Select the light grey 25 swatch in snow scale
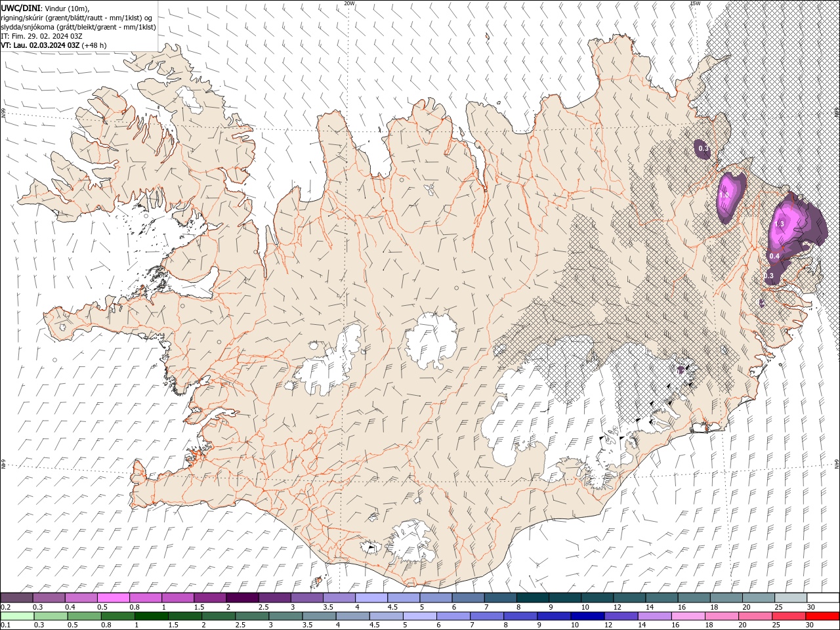Image resolution: width=840 pixels, height=630 pixels. [790, 597]
